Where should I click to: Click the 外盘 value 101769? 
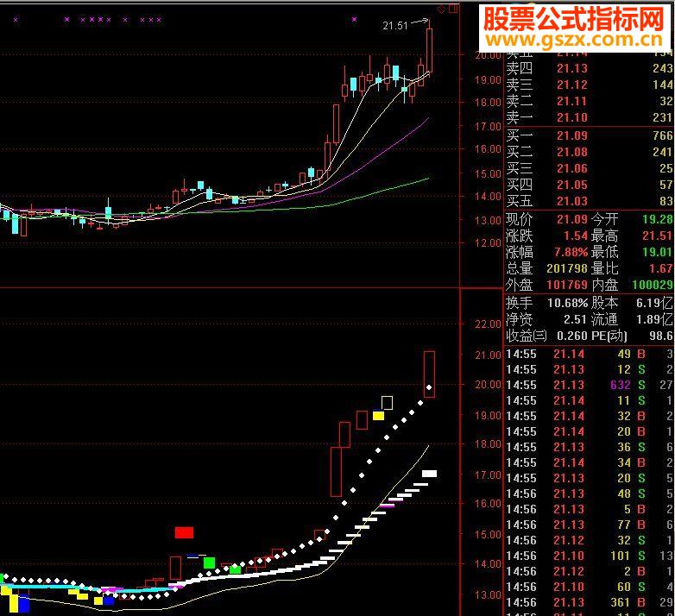[567, 285]
